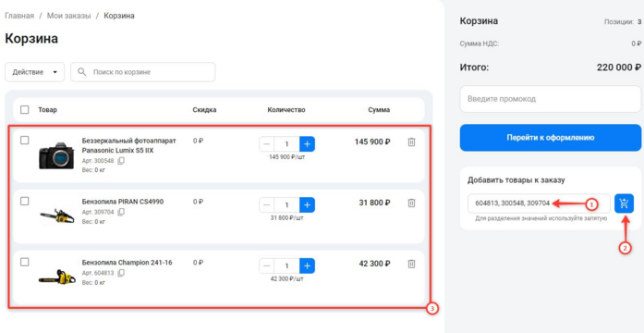Image resolution: width=644 pixels, height=333 pixels.
Task: Go to Главная breadcrumb
Action: tap(19, 16)
